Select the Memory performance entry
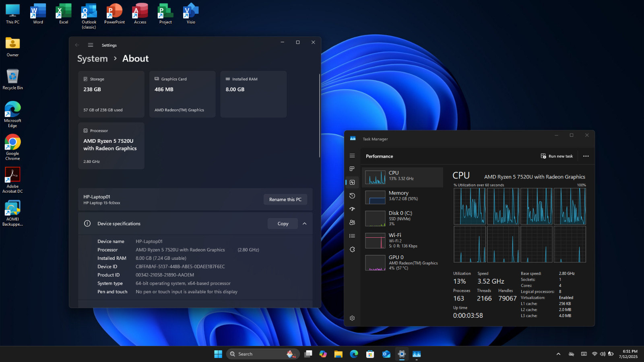This screenshot has width=644, height=362. (x=402, y=197)
